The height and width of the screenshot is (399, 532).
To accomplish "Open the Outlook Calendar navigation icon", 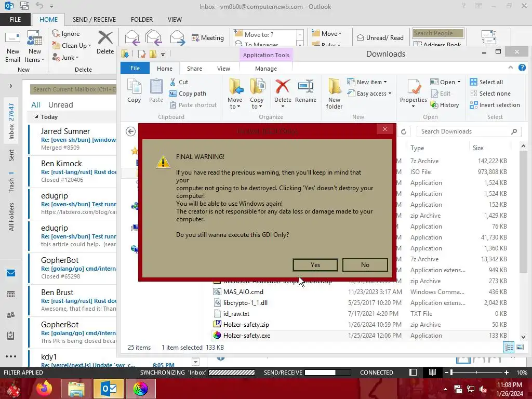I will tap(10, 294).
